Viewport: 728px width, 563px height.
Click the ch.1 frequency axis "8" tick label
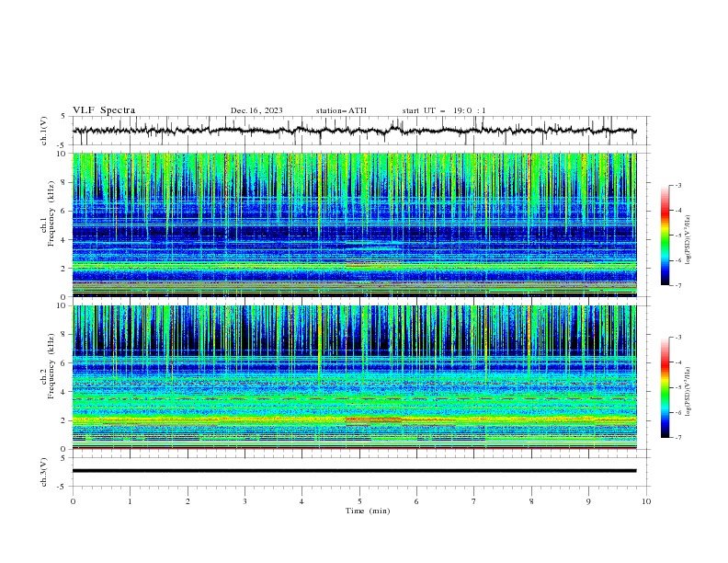tap(65, 182)
